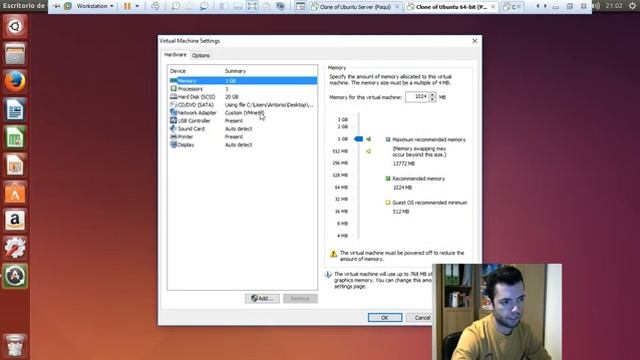Click the 4 MB label on memory scale
Viewport: 640px width, 360px height.
(x=342, y=236)
